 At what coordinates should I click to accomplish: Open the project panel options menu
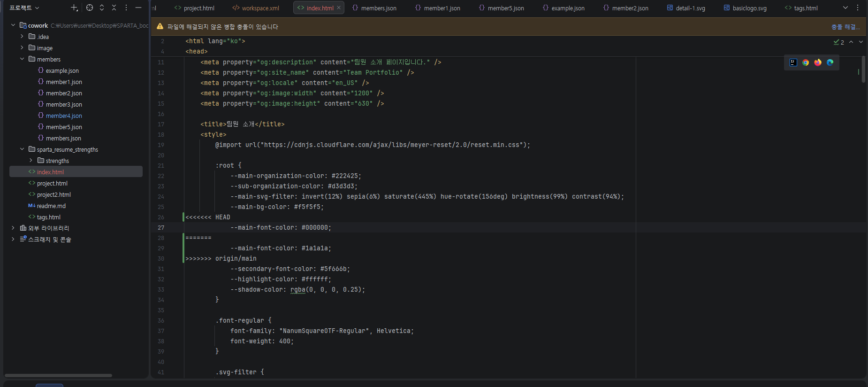[x=126, y=8]
